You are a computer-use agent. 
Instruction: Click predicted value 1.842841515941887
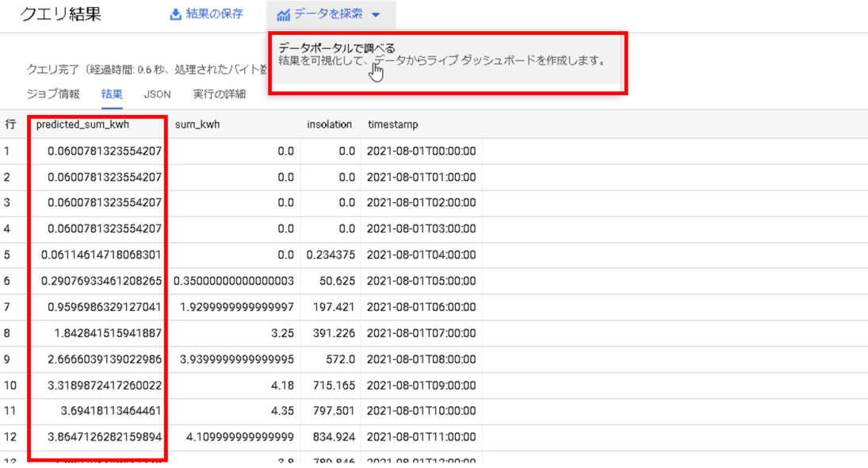tap(108, 333)
